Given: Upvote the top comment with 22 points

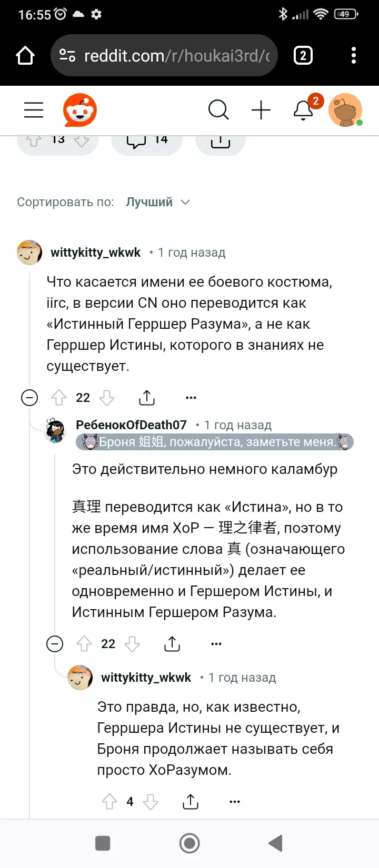Looking at the screenshot, I should (59, 398).
